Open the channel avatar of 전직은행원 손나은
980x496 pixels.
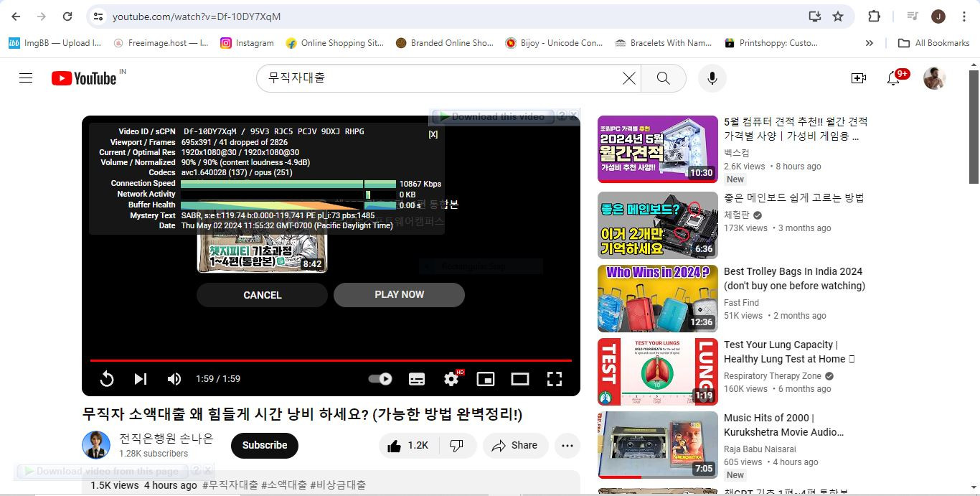(95, 445)
